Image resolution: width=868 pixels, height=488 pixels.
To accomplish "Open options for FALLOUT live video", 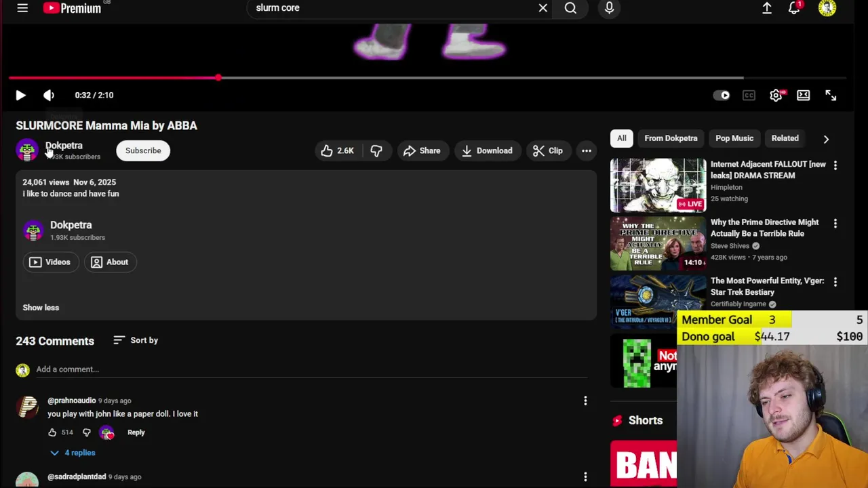I will tap(835, 165).
